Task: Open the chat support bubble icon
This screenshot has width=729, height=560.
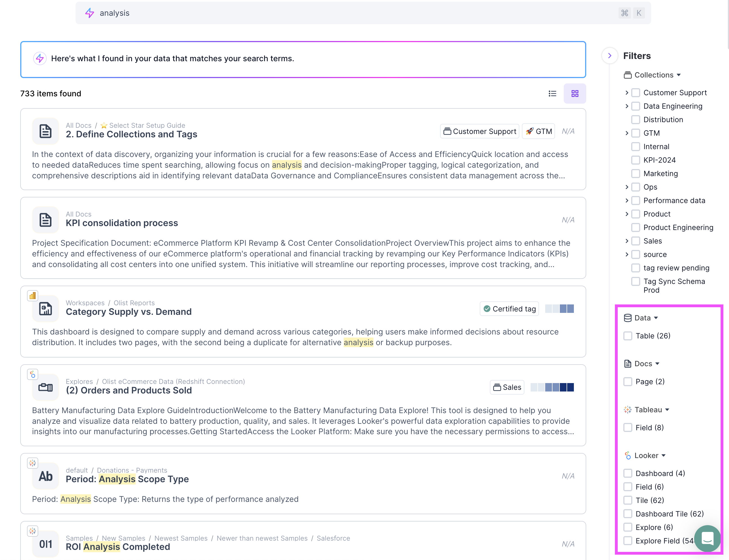Action: pos(707,538)
